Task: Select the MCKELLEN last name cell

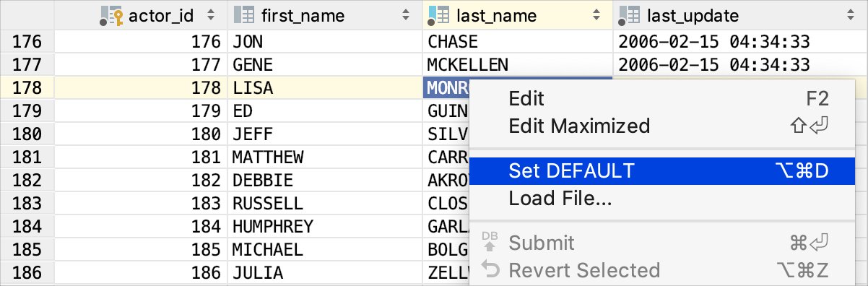Action: tap(517, 65)
